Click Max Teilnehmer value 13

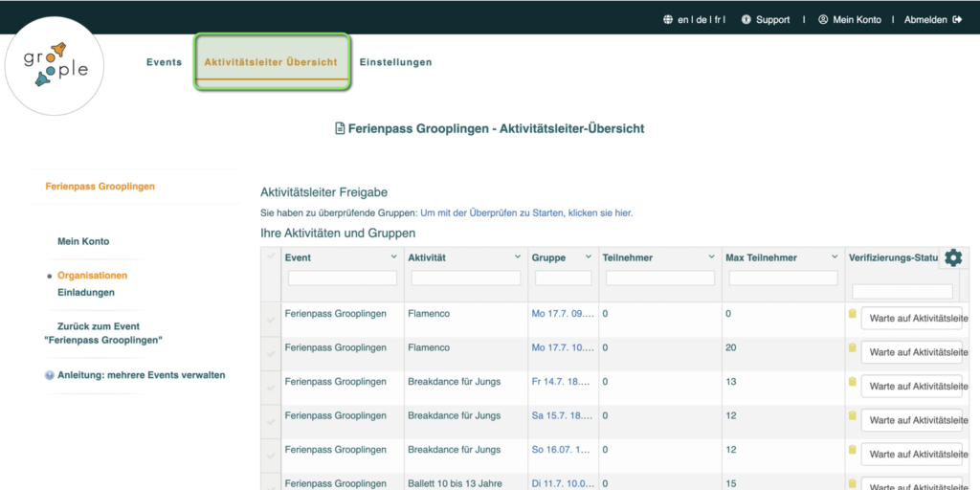click(x=730, y=381)
